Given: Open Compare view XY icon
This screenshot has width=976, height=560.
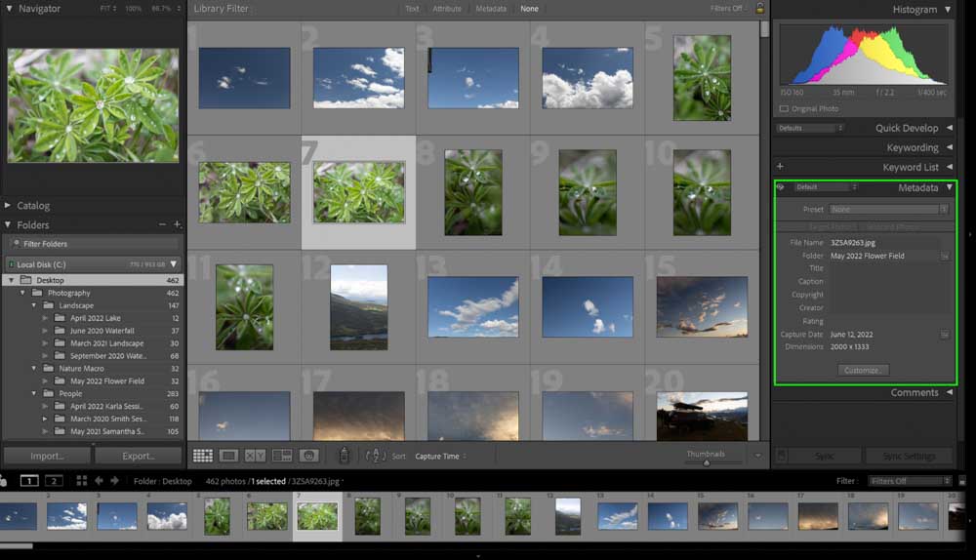Looking at the screenshot, I should (255, 456).
